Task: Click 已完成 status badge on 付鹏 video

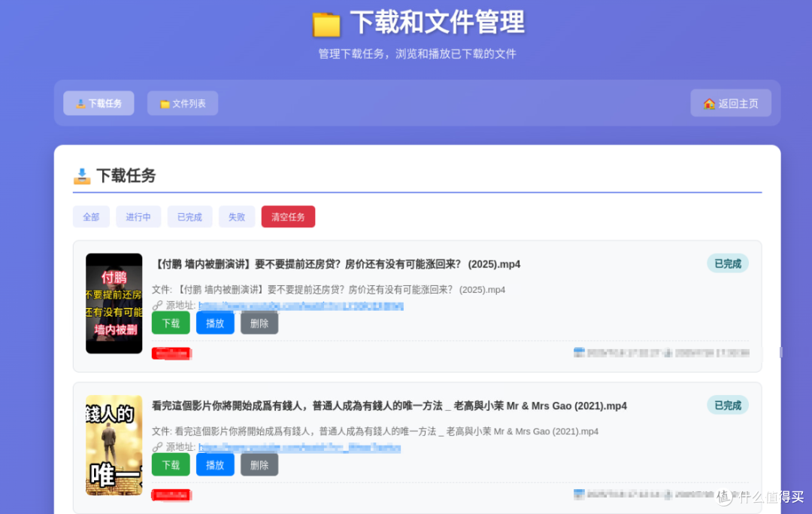Action: coord(728,263)
